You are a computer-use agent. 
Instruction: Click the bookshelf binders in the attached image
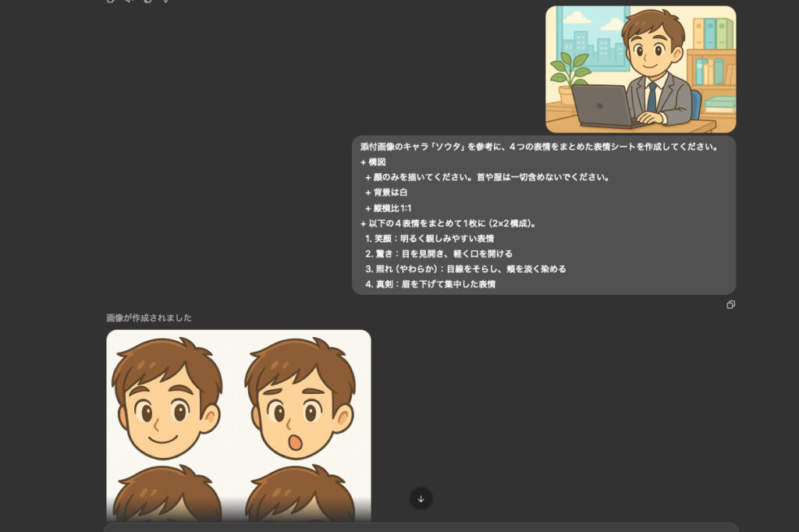pyautogui.click(x=712, y=34)
